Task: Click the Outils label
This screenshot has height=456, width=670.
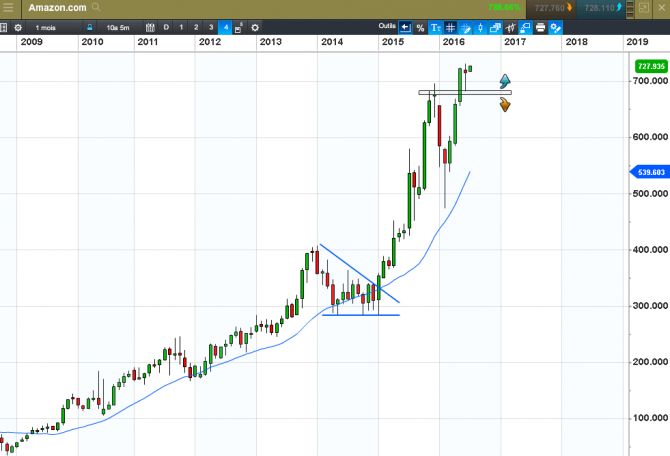Action: tap(387, 26)
